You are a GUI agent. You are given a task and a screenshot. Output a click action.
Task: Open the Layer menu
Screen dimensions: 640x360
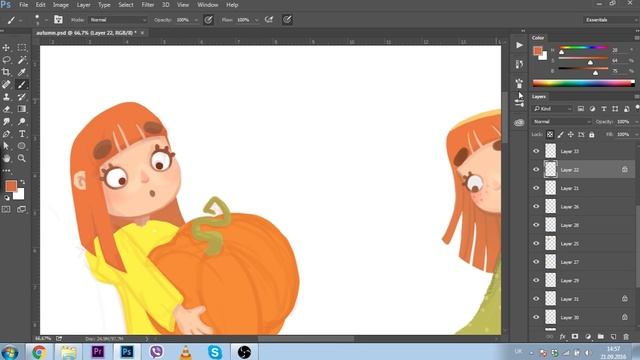coord(84,5)
